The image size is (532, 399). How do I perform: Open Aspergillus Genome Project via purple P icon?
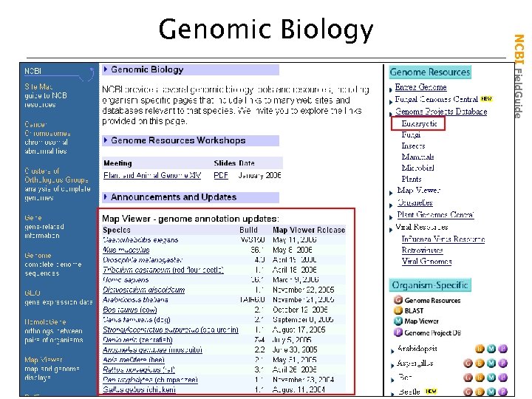(x=503, y=364)
